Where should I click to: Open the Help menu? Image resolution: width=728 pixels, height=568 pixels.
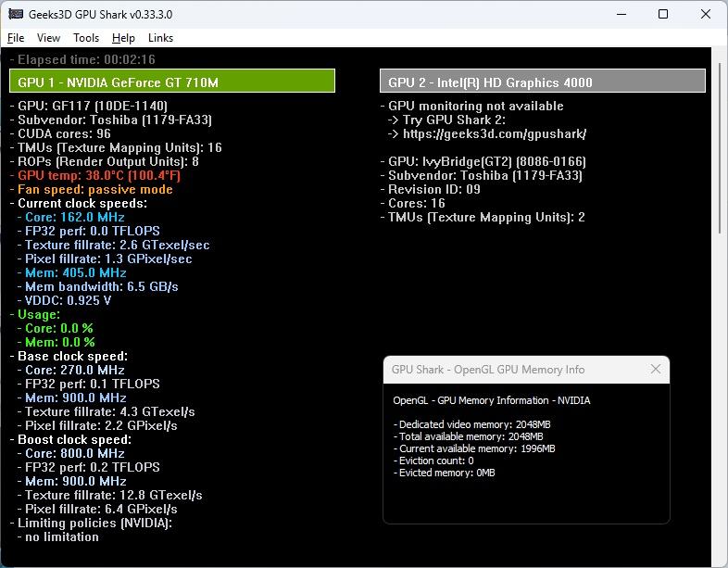[123, 38]
